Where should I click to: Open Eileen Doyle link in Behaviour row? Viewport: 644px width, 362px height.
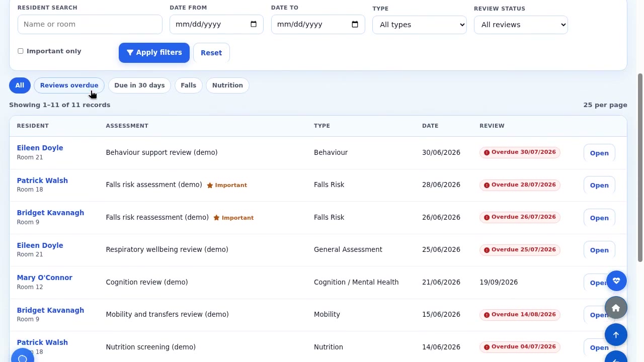tap(40, 148)
